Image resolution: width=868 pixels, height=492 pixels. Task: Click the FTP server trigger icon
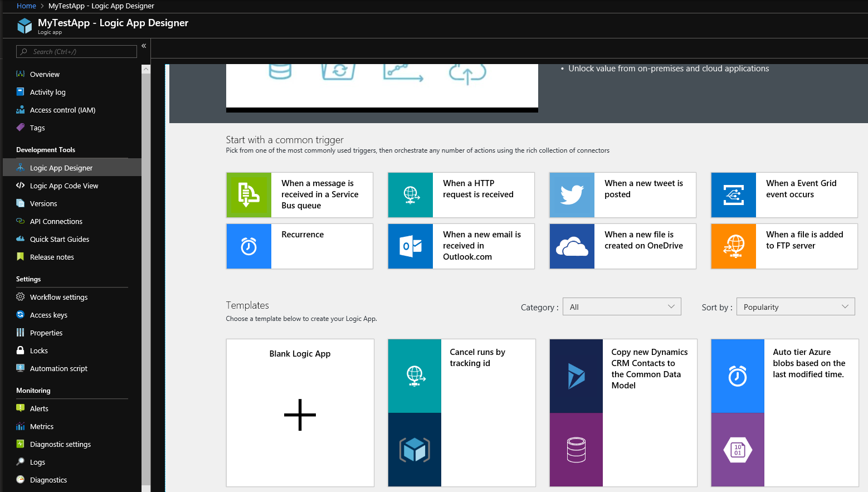click(x=734, y=246)
